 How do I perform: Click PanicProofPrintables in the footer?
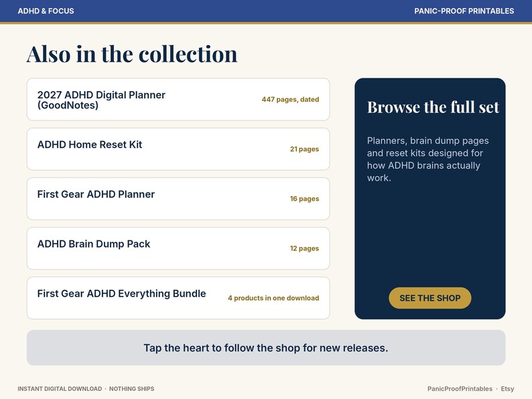460,389
